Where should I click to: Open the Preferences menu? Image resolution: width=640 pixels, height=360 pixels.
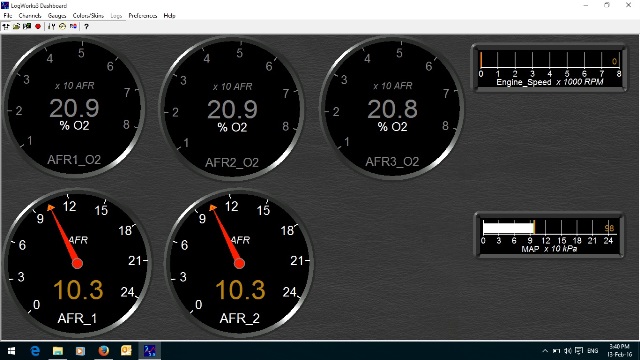coord(142,16)
